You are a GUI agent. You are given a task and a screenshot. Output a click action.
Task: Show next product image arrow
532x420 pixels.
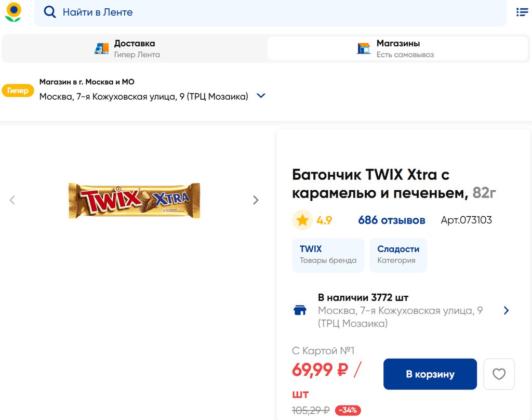tap(256, 200)
